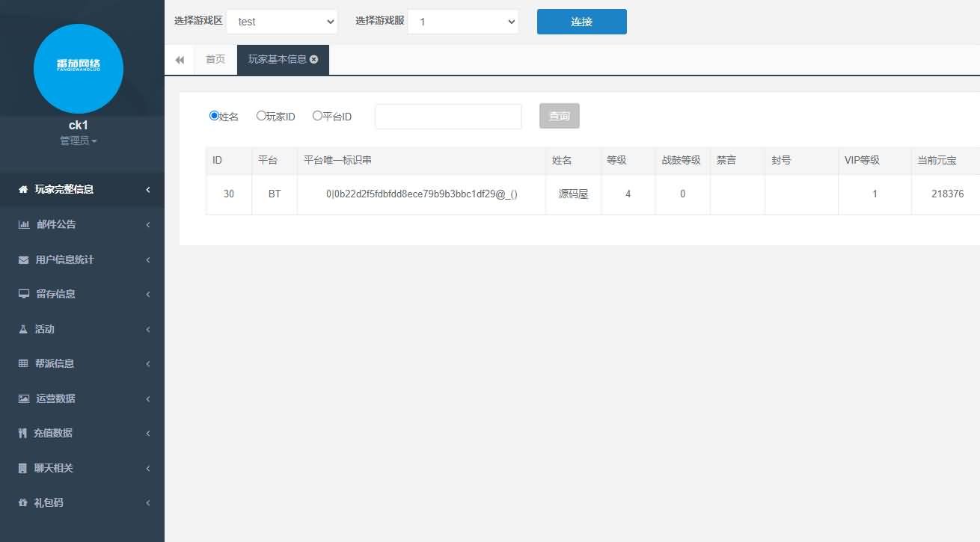Image resolution: width=980 pixels, height=542 pixels.
Task: Collapse tabs using the double-arrow icon
Action: click(180, 59)
